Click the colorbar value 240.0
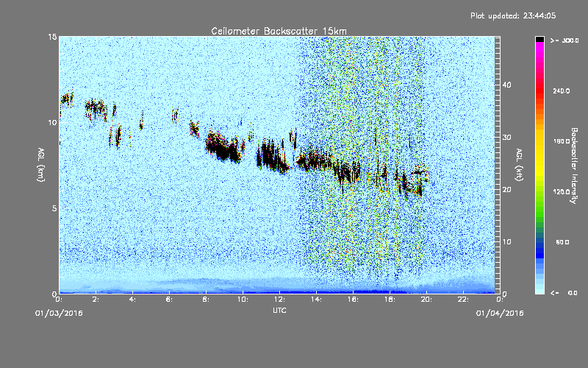Image resolution: width=588 pixels, height=368 pixels. pos(562,91)
